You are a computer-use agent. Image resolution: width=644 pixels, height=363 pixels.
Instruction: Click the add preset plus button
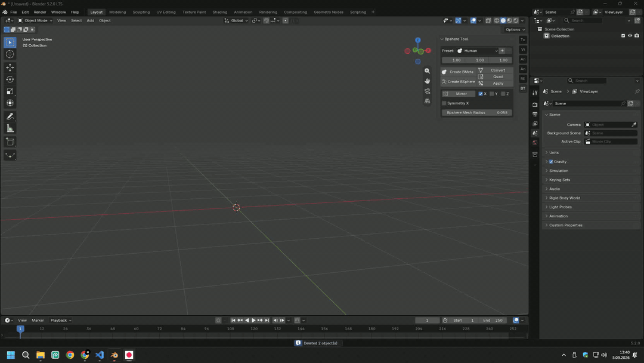pos(502,51)
